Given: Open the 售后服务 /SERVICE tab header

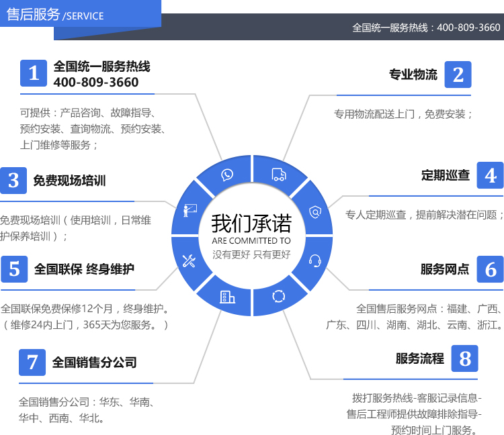Looking at the screenshot, I should (55, 15).
